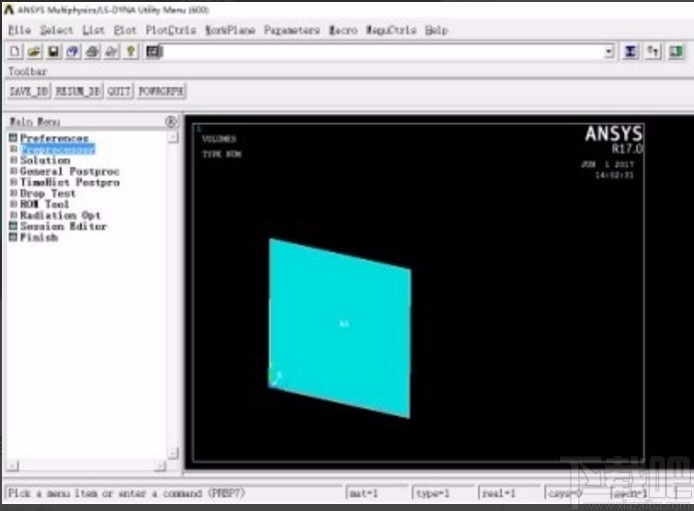The width and height of the screenshot is (694, 511).
Task: Expand the Radiation Opt tree node
Action: 14,215
